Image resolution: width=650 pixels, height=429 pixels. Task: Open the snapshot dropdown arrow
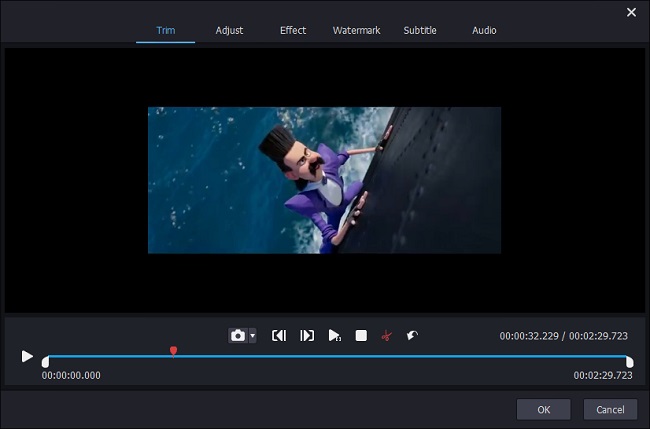pyautogui.click(x=252, y=335)
